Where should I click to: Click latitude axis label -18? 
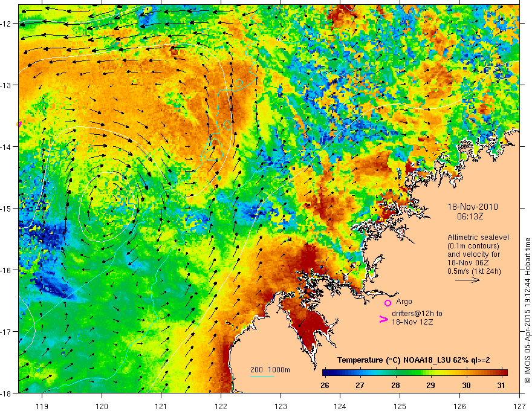(x=6, y=393)
